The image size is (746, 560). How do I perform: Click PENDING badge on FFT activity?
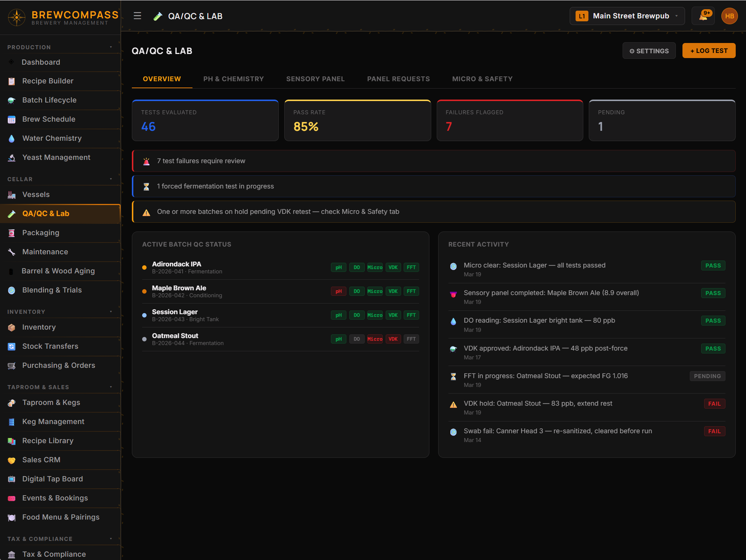click(707, 376)
